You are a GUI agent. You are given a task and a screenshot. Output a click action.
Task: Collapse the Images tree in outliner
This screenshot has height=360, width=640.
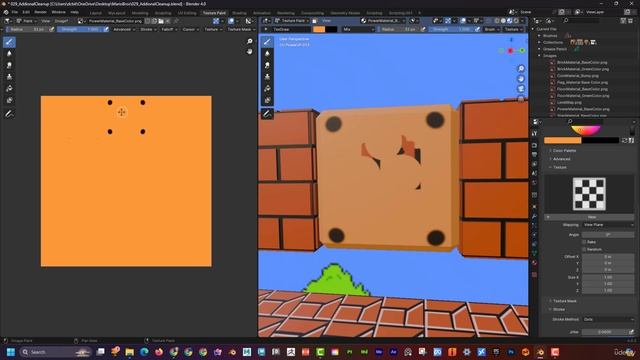540,56
